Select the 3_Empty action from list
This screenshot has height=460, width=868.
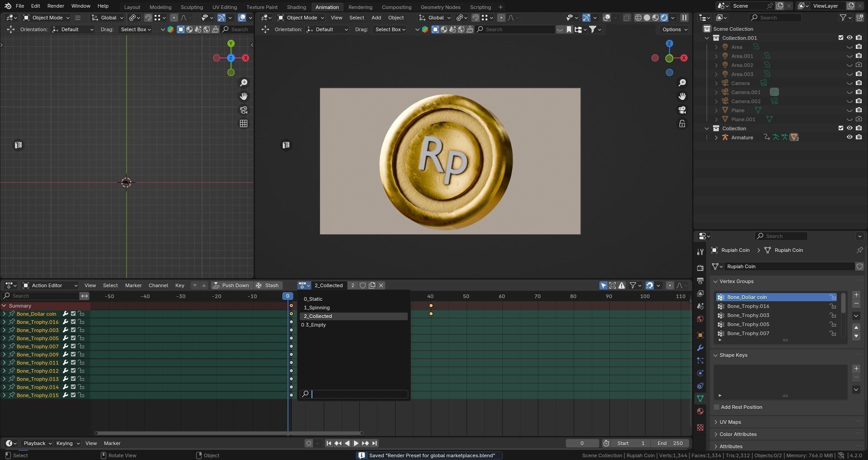coord(354,325)
